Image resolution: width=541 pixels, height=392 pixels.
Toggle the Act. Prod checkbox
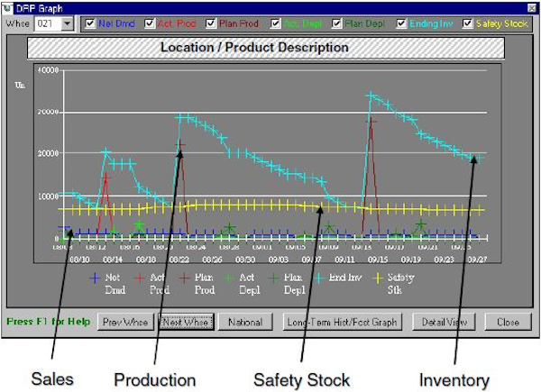pyautogui.click(x=151, y=23)
